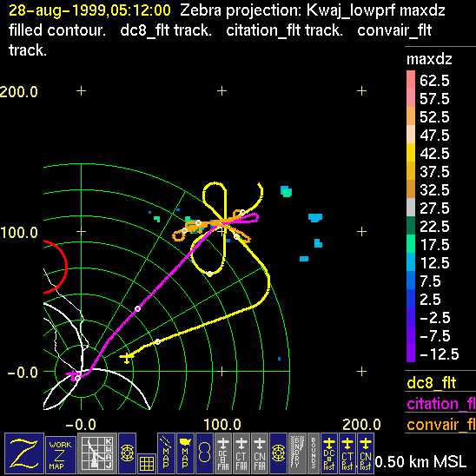This screenshot has width=476, height=476.
Task: Click the citation_fl legend label
Action: click(x=440, y=404)
